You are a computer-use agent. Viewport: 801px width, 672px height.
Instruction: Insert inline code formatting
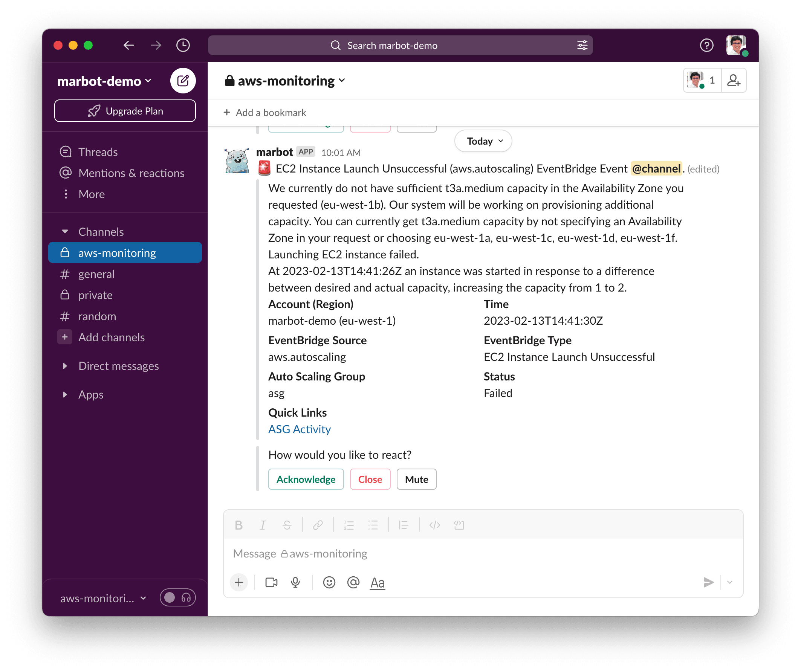tap(434, 525)
